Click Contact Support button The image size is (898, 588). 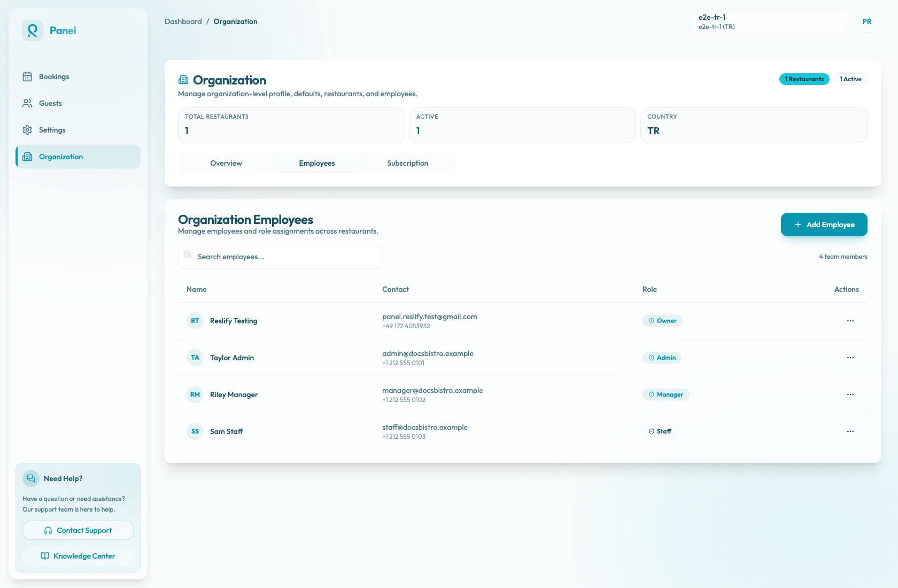click(78, 530)
